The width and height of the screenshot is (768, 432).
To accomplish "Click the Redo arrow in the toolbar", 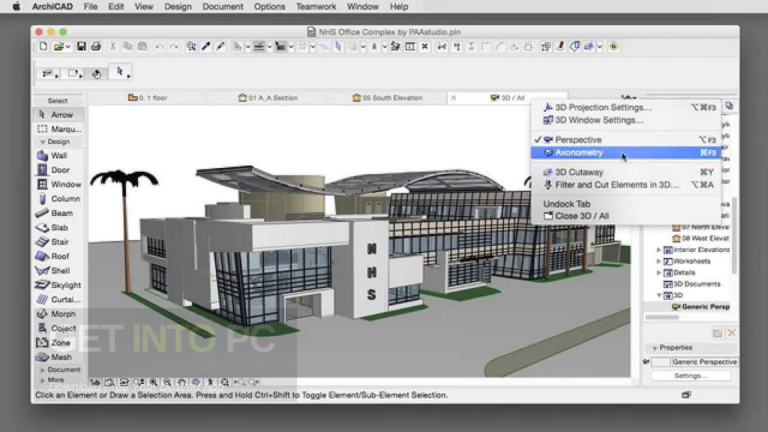I will click(x=174, y=47).
